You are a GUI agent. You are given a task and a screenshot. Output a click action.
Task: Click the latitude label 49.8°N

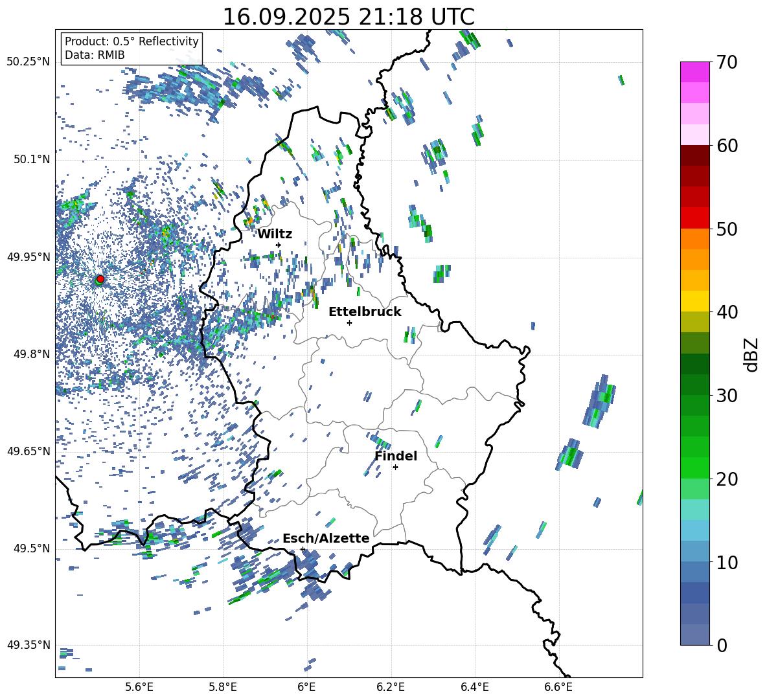click(32, 354)
